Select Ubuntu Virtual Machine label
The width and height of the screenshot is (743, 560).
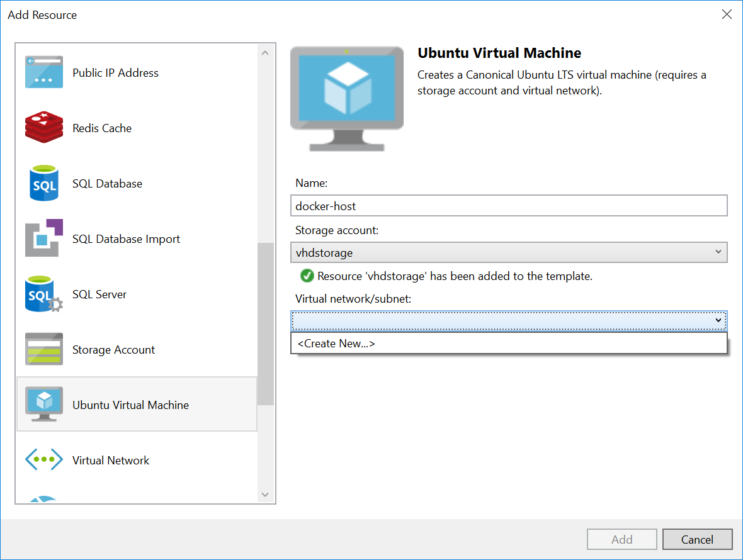[130, 405]
